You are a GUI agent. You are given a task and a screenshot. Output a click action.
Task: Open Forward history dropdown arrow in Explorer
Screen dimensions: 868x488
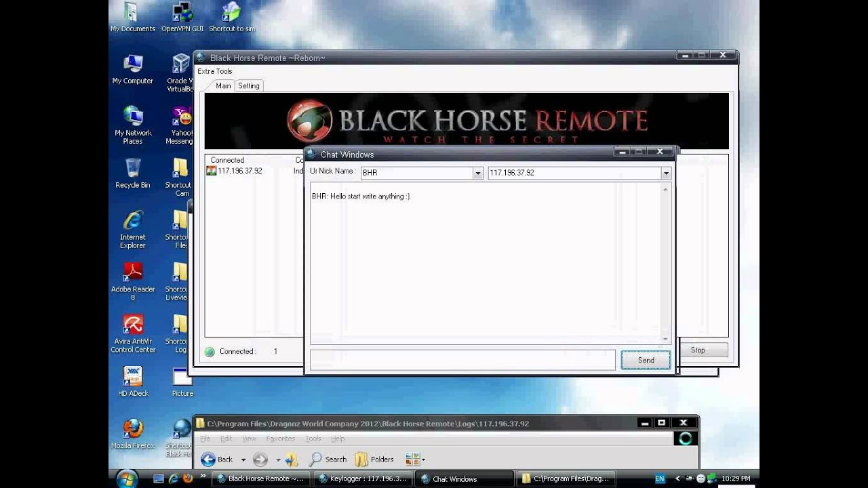(x=277, y=460)
